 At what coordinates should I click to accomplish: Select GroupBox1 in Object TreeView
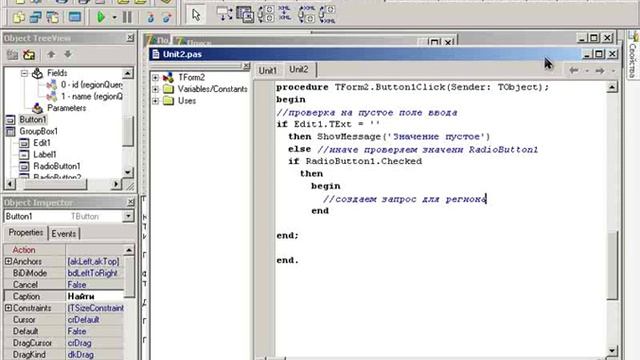pos(38,131)
